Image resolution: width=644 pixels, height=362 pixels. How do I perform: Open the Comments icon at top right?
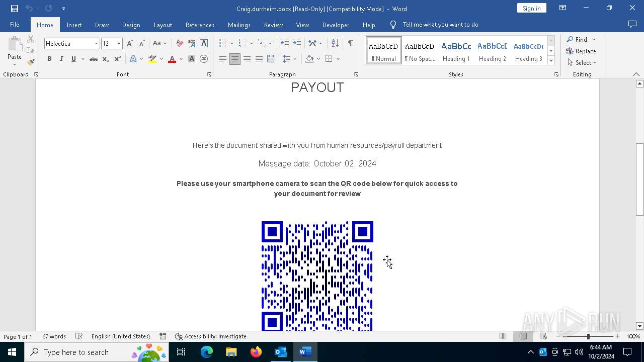[x=632, y=25]
